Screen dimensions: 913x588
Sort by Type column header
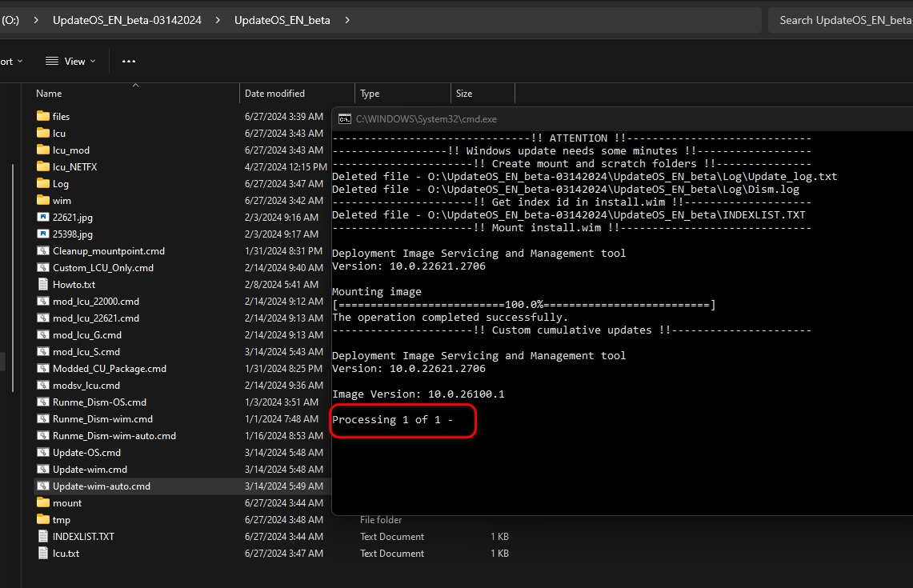point(402,93)
